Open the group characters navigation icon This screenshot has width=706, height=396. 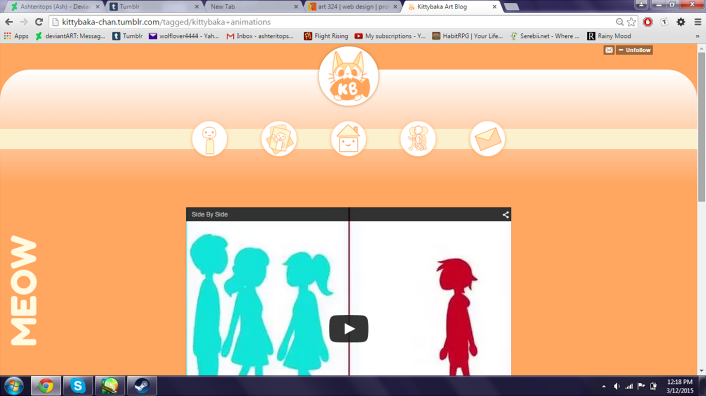coord(418,139)
